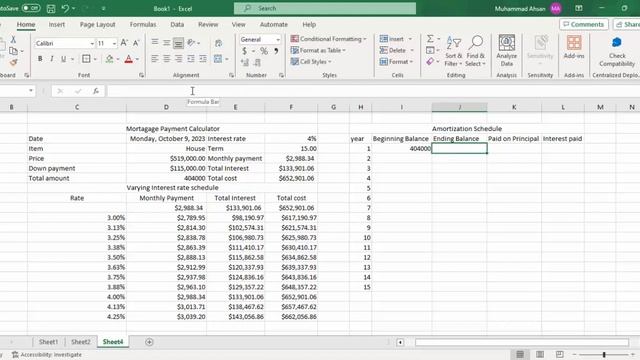Adjust the zoom slider
Image resolution: width=640 pixels, height=360 pixels.
[x=604, y=355]
